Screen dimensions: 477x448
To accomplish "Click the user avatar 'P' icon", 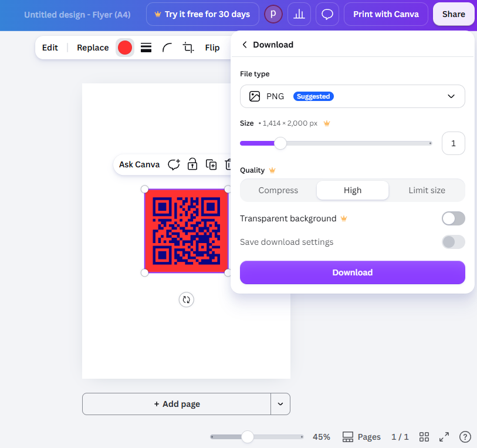I will coord(273,14).
